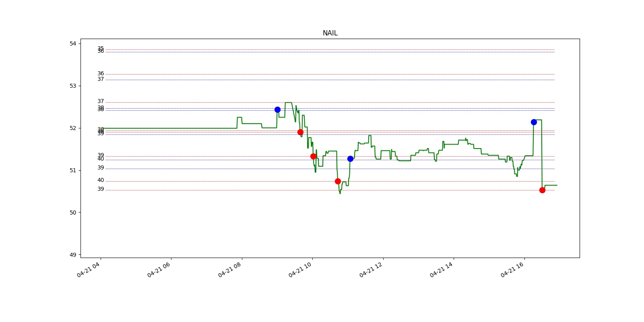644x322 pixels.
Task: Click the lower 40 level label near 50.75
Action: [x=101, y=180]
